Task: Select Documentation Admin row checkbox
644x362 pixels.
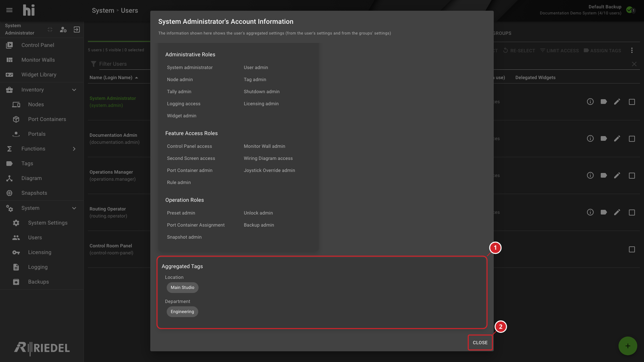Action: pos(632,139)
